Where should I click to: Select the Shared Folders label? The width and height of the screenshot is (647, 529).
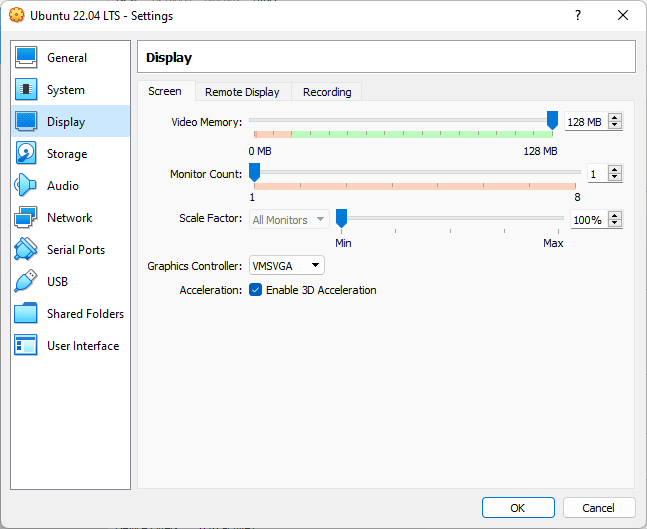(85, 314)
